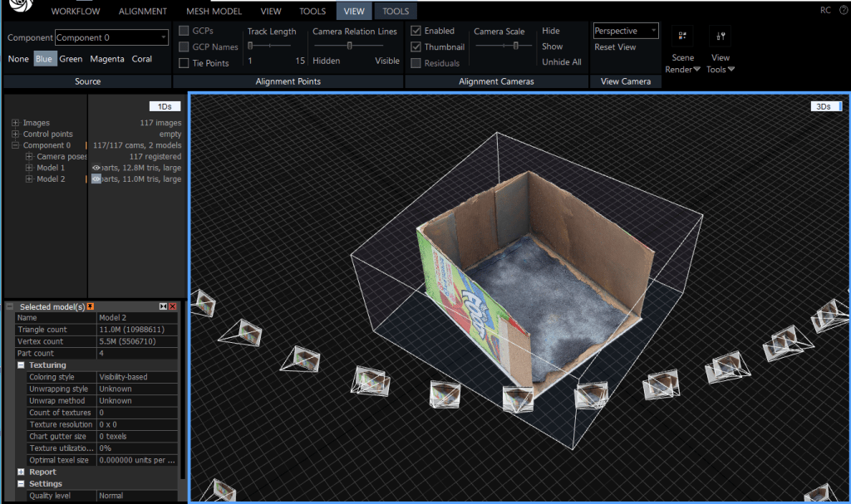The image size is (851, 504).
Task: Enable the GCPs checkbox
Action: click(184, 31)
